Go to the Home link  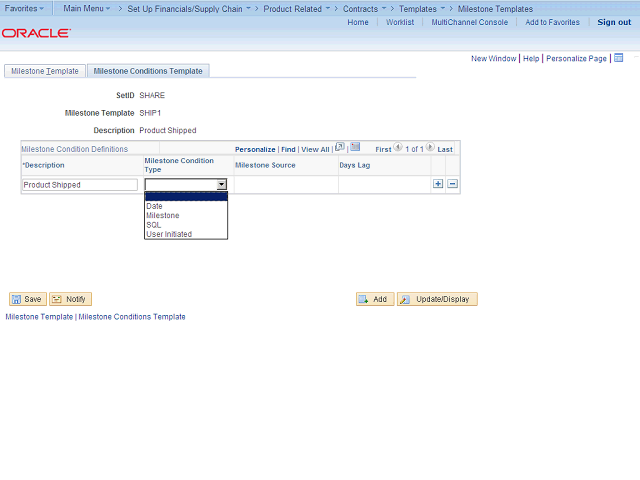pyautogui.click(x=358, y=22)
